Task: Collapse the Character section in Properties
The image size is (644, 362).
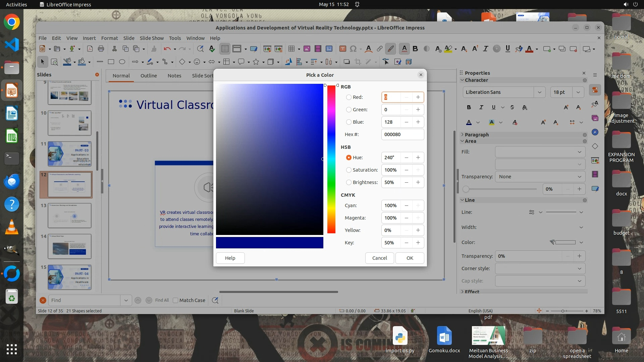Action: click(463, 80)
